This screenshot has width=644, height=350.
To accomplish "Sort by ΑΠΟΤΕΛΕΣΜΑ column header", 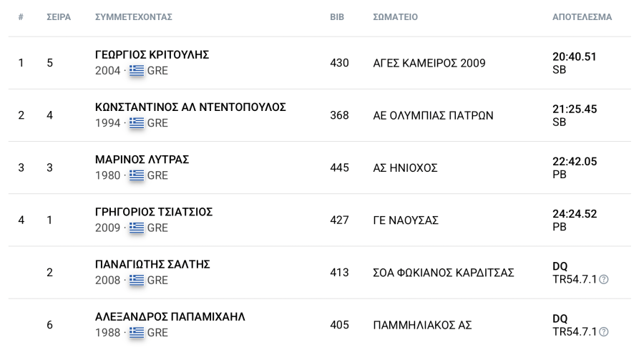I will pyautogui.click(x=582, y=17).
